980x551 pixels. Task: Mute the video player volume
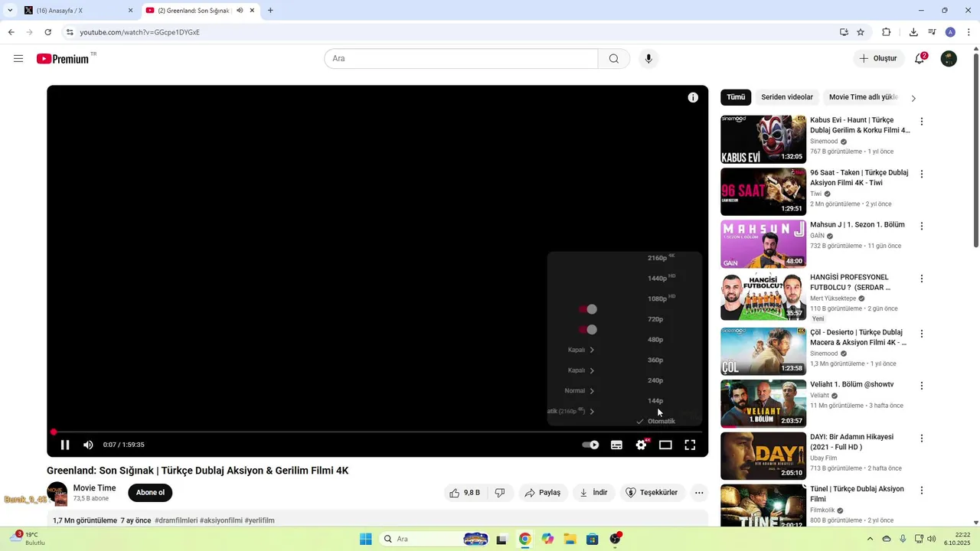click(x=88, y=445)
